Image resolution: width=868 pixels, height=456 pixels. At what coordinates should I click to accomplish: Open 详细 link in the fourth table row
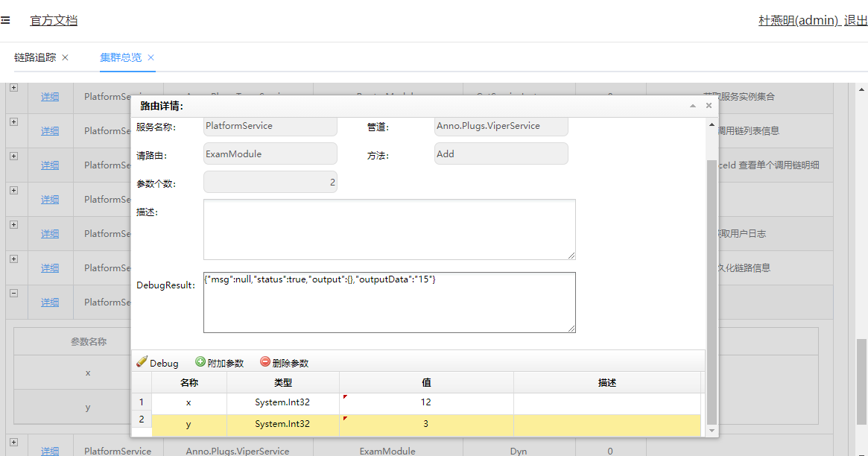point(50,200)
